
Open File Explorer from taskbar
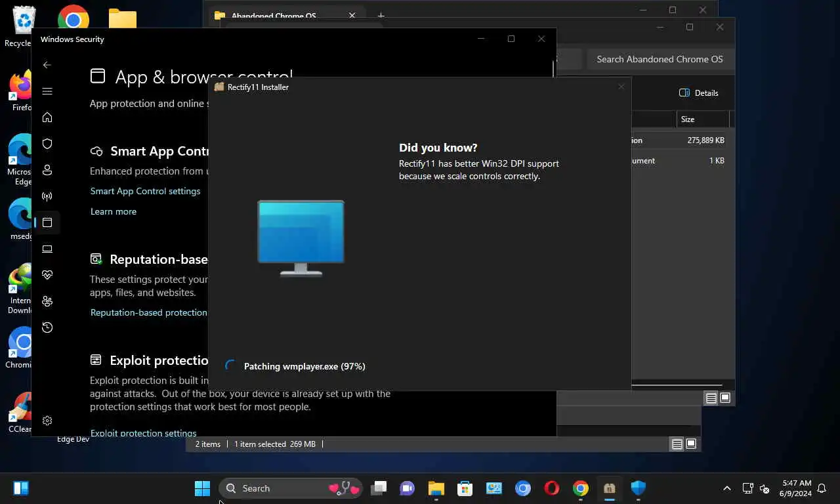pyautogui.click(x=436, y=488)
